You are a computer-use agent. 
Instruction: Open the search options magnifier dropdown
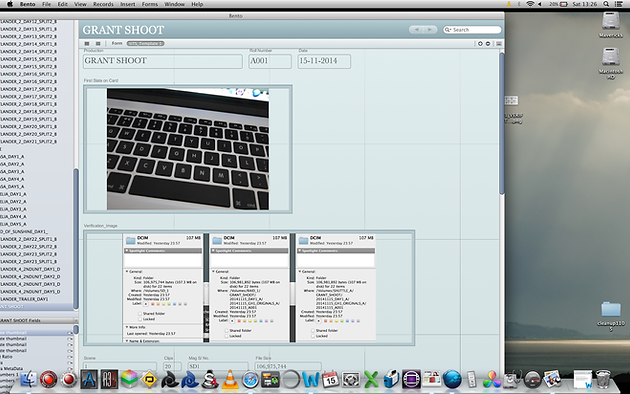coord(448,30)
